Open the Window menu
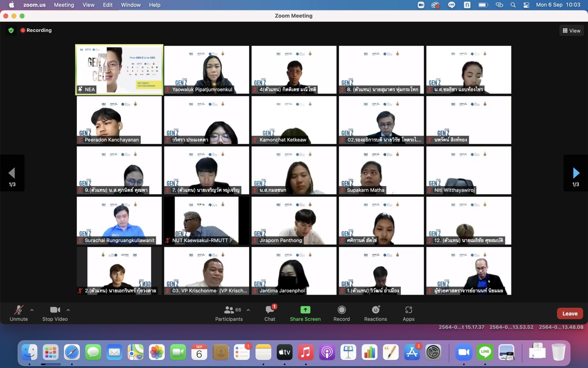Viewport: 588px width, 368px height. tap(130, 5)
